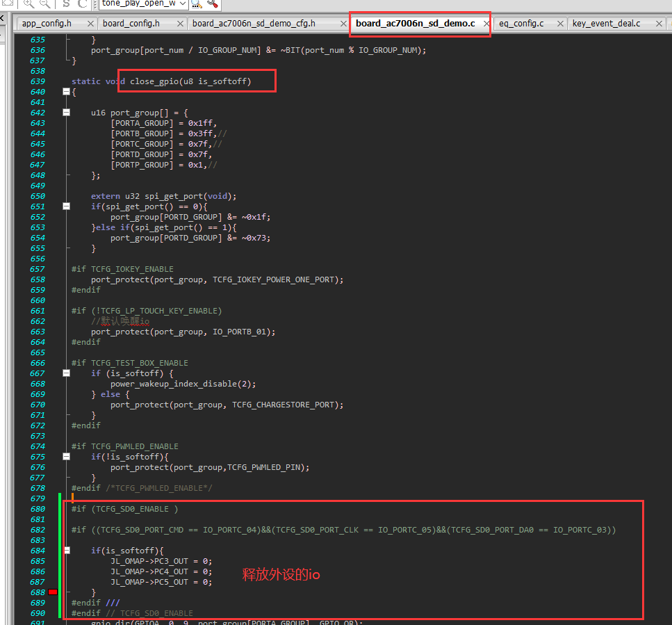Click the zoom in magnifier icon
672x625 pixels.
click(x=29, y=4)
